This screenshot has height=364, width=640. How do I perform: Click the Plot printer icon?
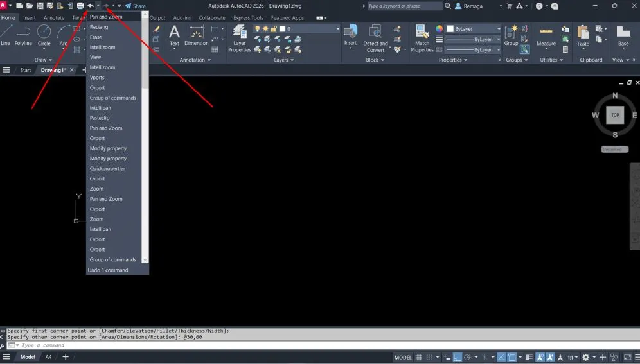pyautogui.click(x=80, y=6)
